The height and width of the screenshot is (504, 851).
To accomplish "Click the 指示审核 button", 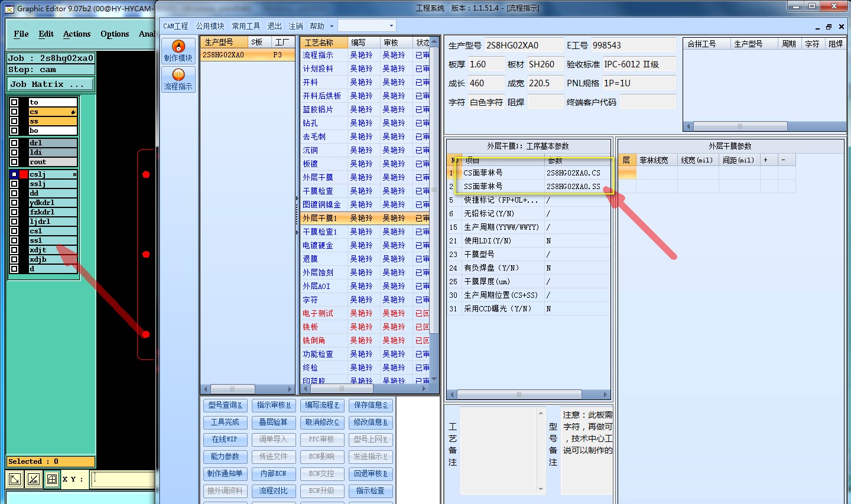I will 274,405.
